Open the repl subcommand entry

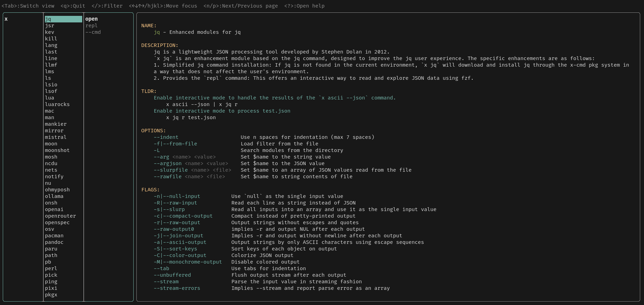point(91,26)
